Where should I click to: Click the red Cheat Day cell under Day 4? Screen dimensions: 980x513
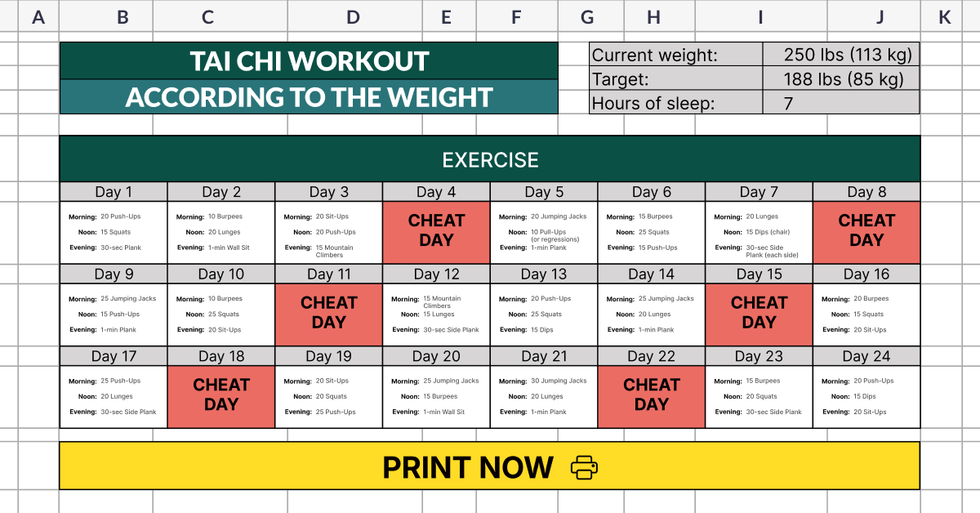click(x=436, y=232)
